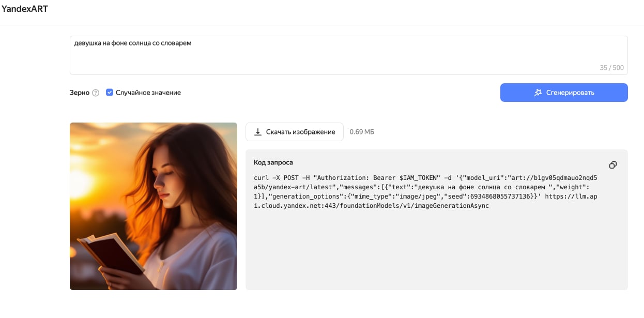Click the Случайное значение label text
644x318 pixels.
coord(148,93)
